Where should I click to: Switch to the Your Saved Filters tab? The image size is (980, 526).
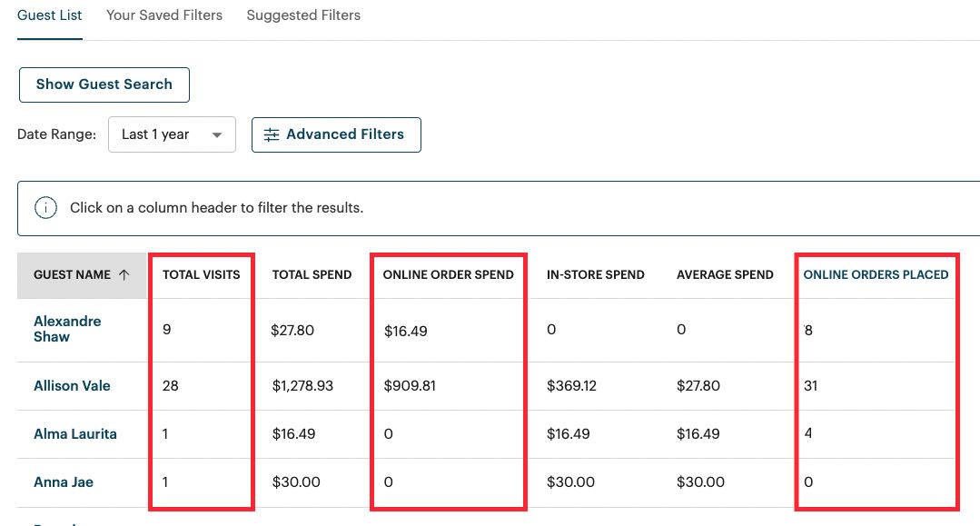point(163,15)
